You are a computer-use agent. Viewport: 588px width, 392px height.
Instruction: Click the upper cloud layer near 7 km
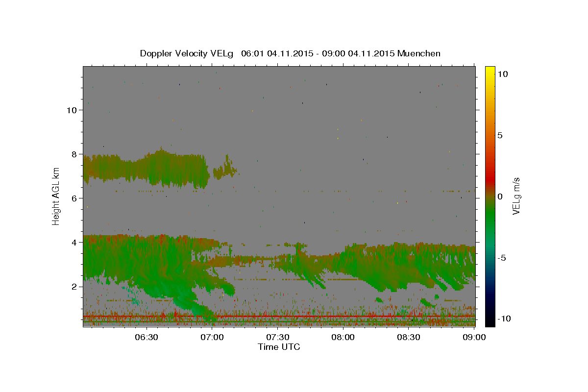(x=147, y=169)
